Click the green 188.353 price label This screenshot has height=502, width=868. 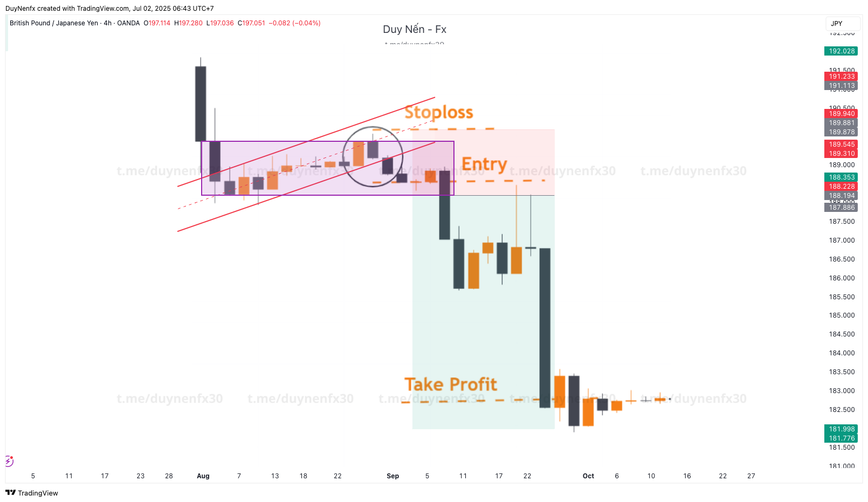click(x=841, y=177)
